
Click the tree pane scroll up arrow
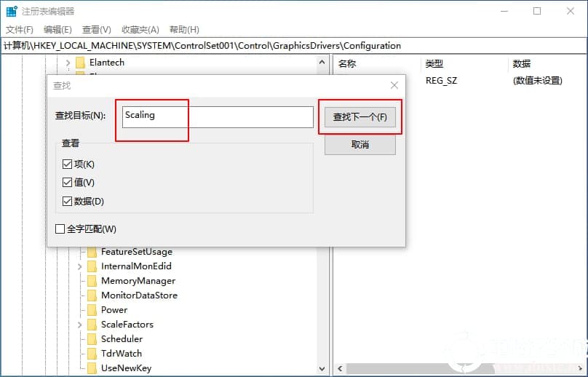[x=322, y=63]
